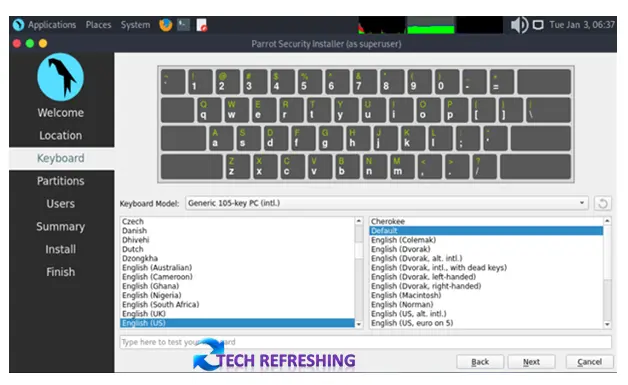Select the Keyboard step in sidebar
This screenshot has width=628, height=385.
pos(61,158)
